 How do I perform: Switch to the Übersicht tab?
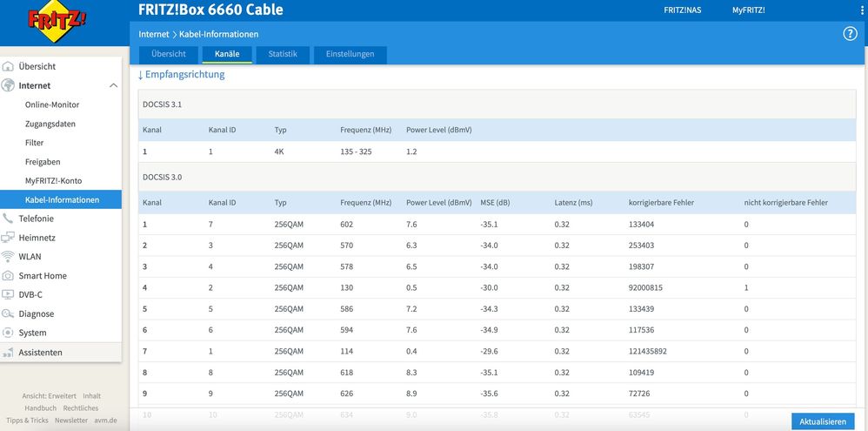coord(168,54)
